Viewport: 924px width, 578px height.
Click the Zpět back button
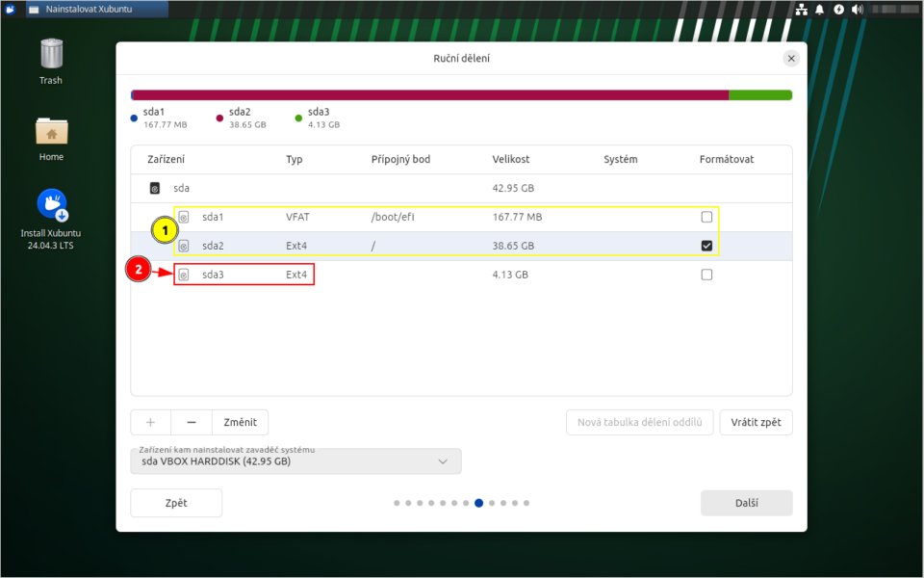[176, 503]
